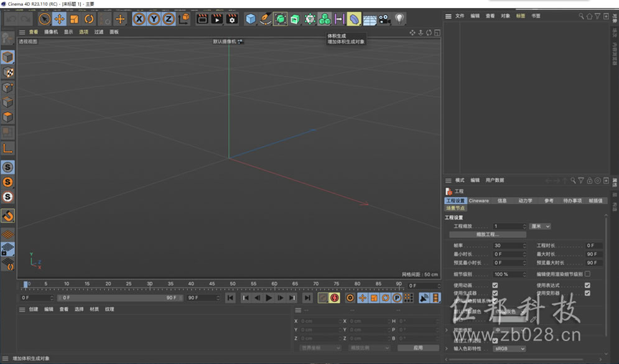
Task: Click the blue Cube primitive icon
Action: (250, 19)
